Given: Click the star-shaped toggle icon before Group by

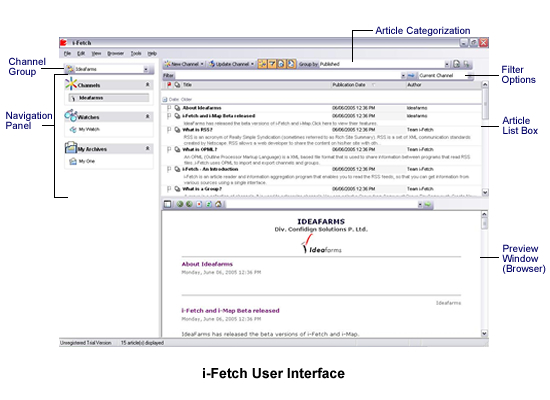Looking at the screenshot, I should [x=262, y=64].
